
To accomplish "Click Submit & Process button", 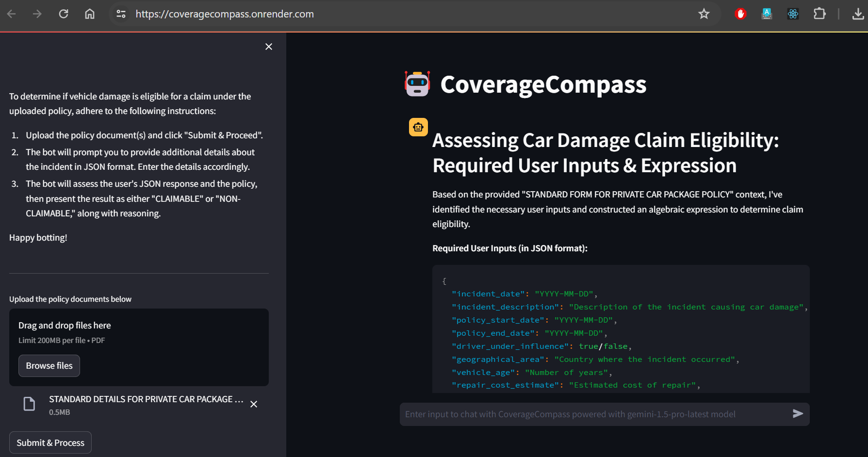I will (50, 442).
